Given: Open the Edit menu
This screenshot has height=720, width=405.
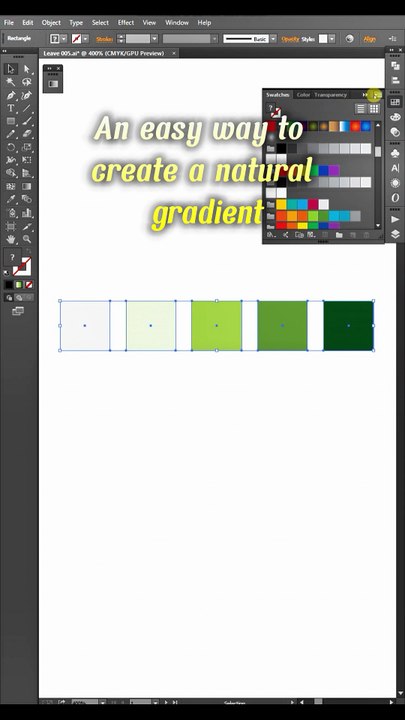Looking at the screenshot, I should pos(28,22).
